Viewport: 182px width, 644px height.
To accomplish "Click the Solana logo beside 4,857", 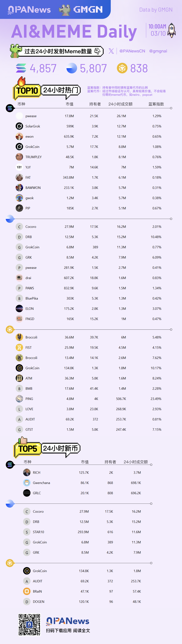I will (x=21, y=68).
